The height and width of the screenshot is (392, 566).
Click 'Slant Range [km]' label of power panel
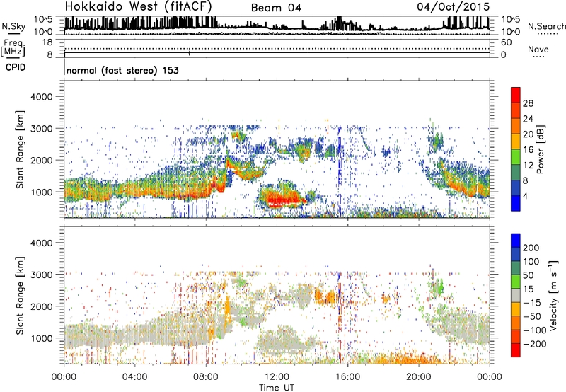[20, 149]
